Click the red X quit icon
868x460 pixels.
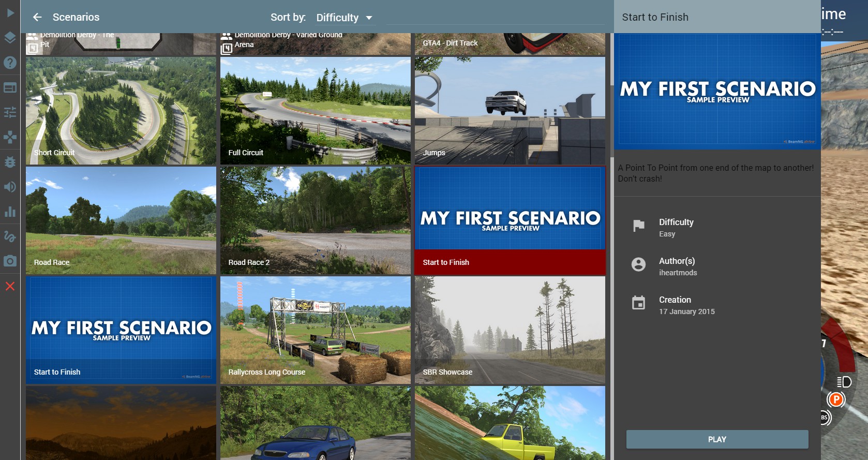[x=10, y=286]
